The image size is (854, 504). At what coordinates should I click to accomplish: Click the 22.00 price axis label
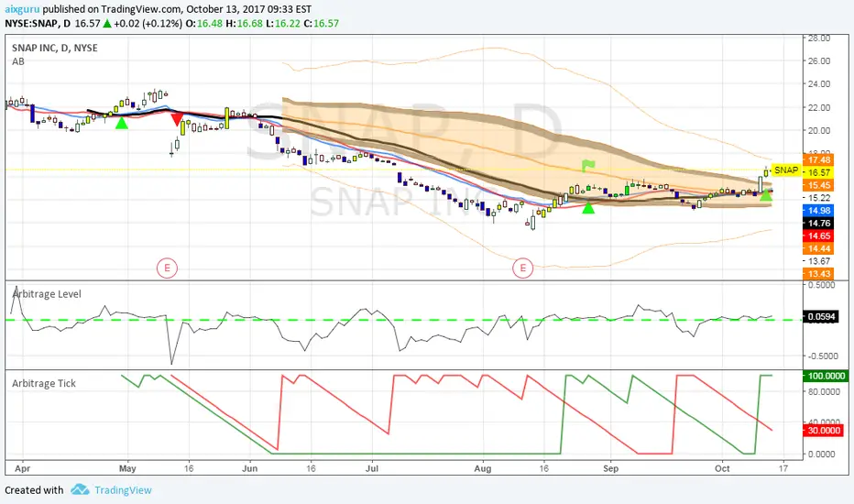point(819,108)
